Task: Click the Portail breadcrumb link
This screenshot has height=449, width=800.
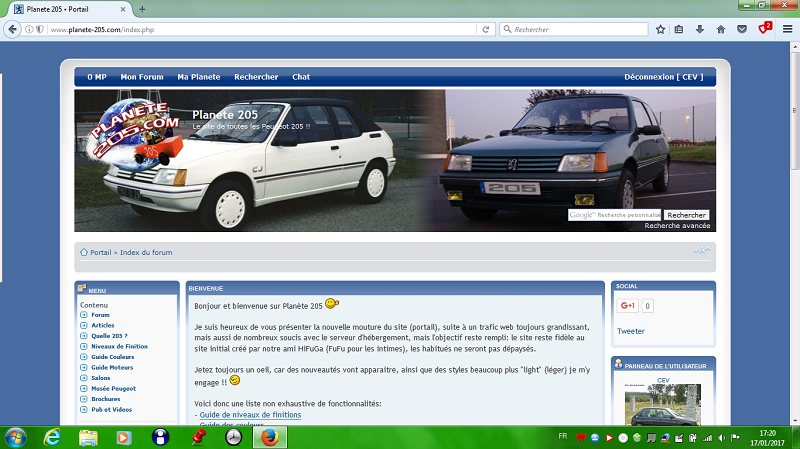Action: pos(101,252)
